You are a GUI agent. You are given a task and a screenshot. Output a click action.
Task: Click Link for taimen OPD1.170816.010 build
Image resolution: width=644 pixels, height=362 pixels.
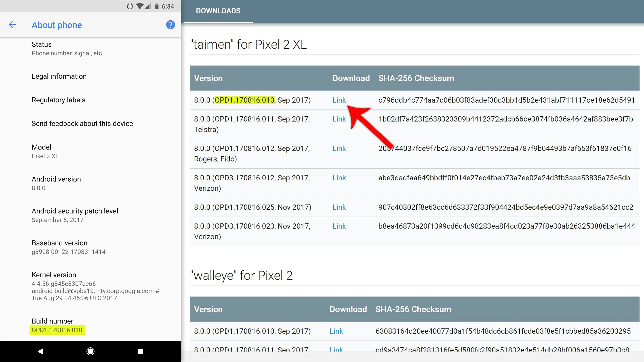(x=339, y=100)
